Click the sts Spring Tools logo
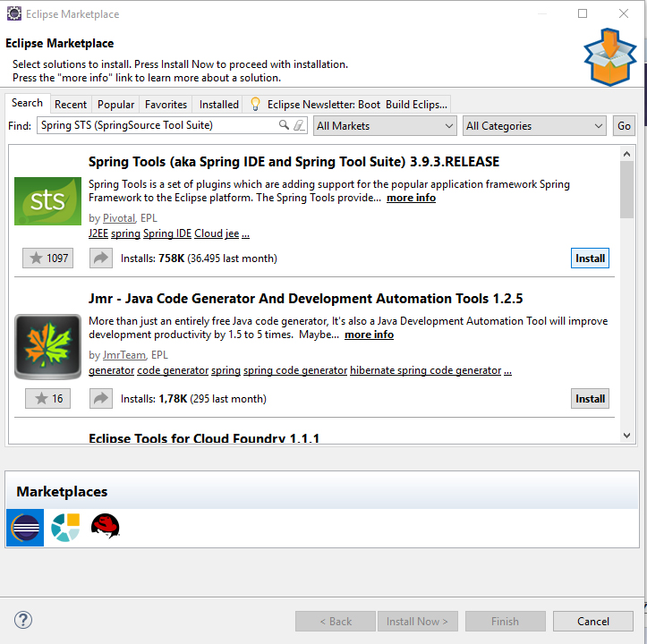This screenshot has height=644, width=647. click(x=47, y=201)
